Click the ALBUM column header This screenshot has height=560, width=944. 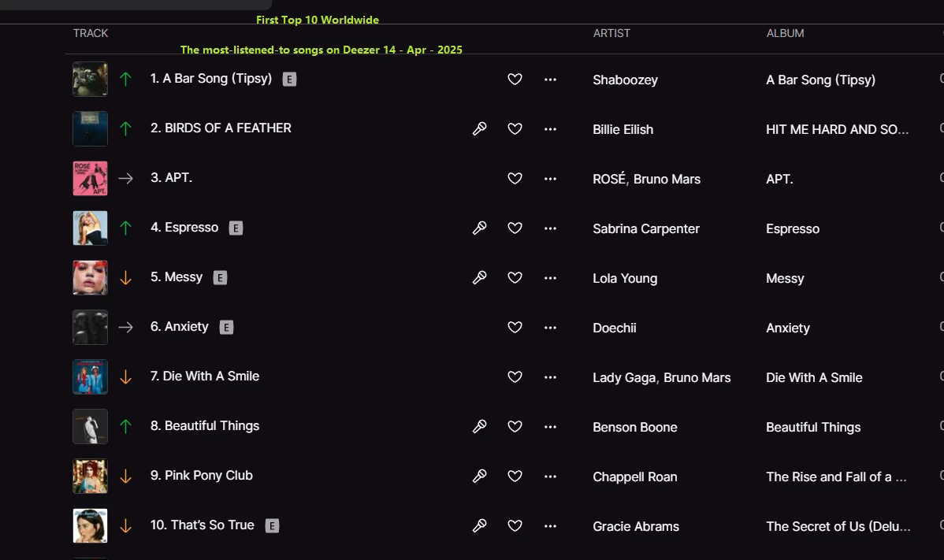point(785,33)
